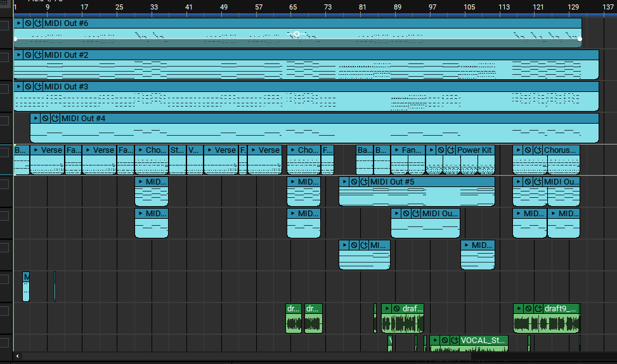Select the MIDI Out #3 clip name

click(66, 87)
